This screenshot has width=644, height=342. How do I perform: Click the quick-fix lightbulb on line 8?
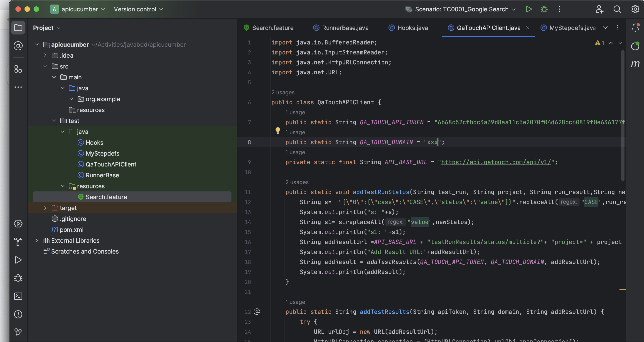[278, 130]
